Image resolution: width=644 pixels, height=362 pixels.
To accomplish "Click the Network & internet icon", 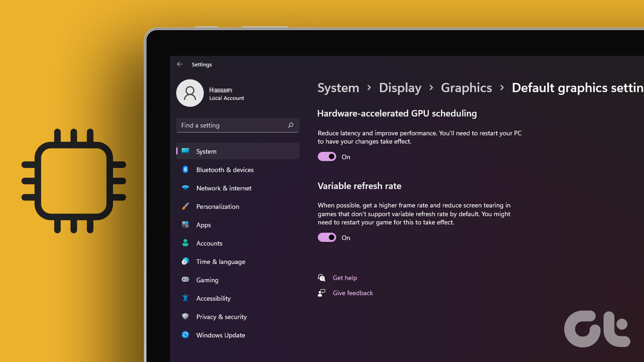I will (185, 188).
